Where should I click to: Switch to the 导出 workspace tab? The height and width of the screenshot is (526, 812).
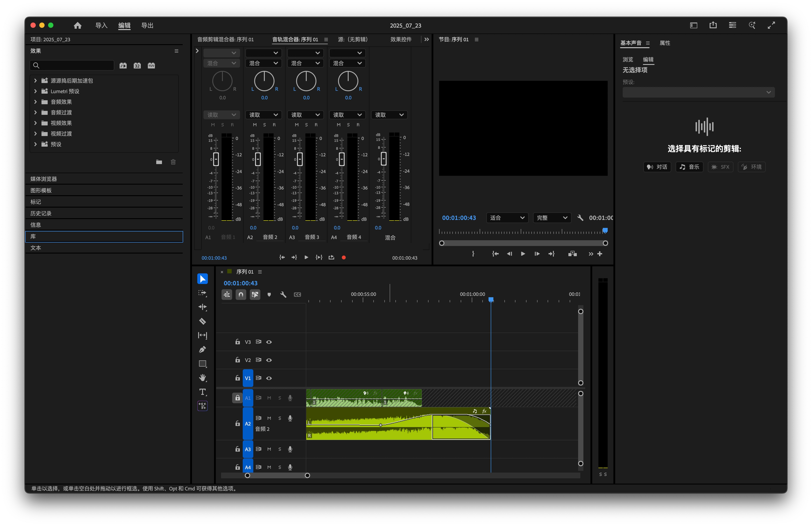(x=147, y=25)
